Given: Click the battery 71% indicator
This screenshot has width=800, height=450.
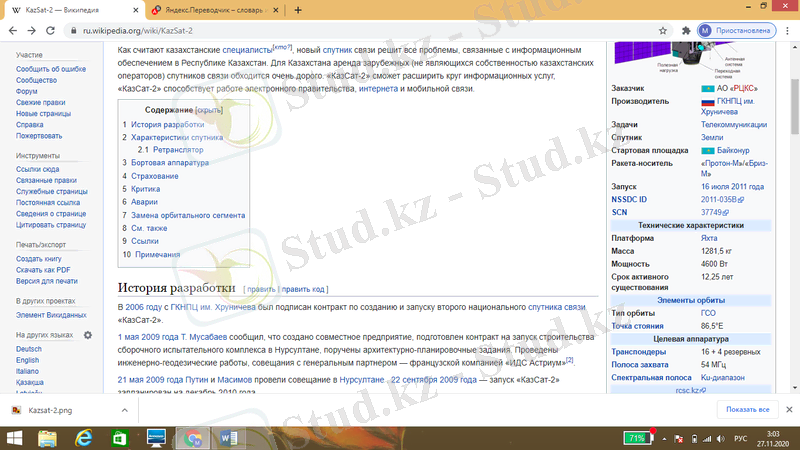Looking at the screenshot, I should click(637, 438).
